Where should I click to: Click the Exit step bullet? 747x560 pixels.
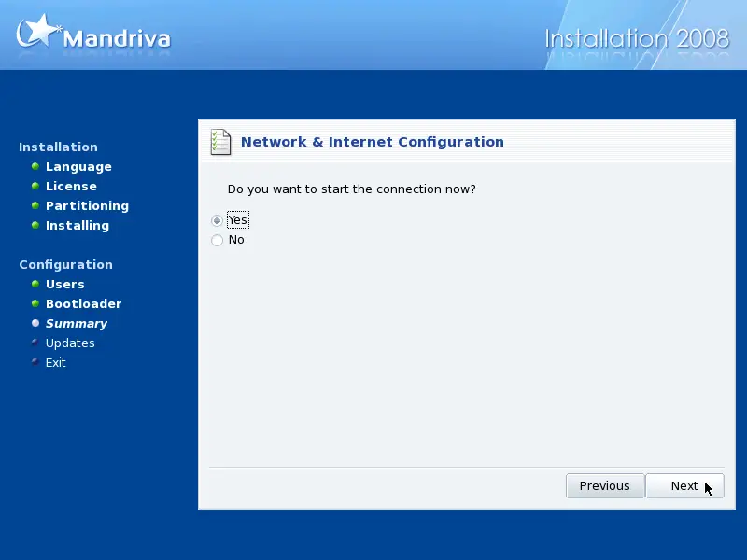coord(35,361)
